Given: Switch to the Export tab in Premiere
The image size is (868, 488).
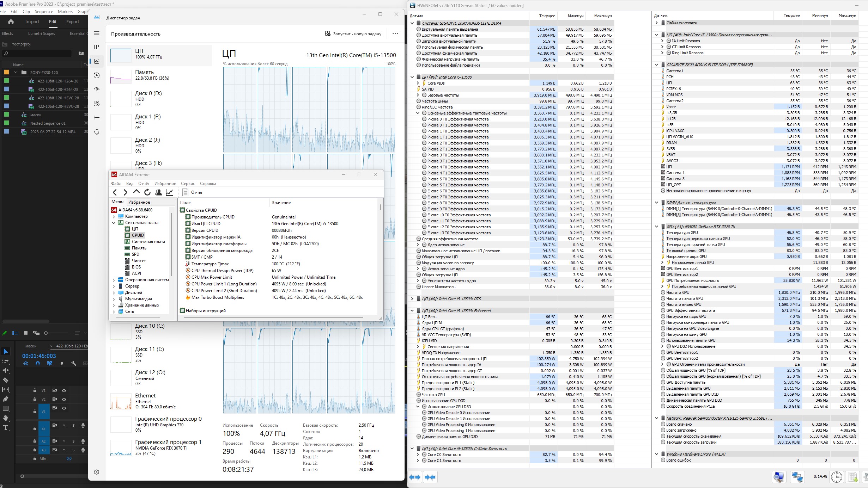Looking at the screenshot, I should click(73, 22).
